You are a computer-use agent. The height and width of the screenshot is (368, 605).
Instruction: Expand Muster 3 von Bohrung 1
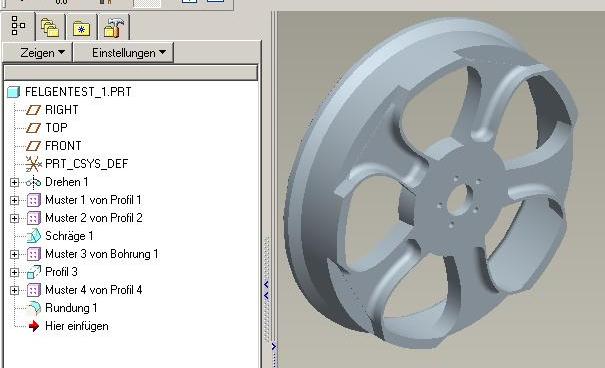tap(14, 254)
